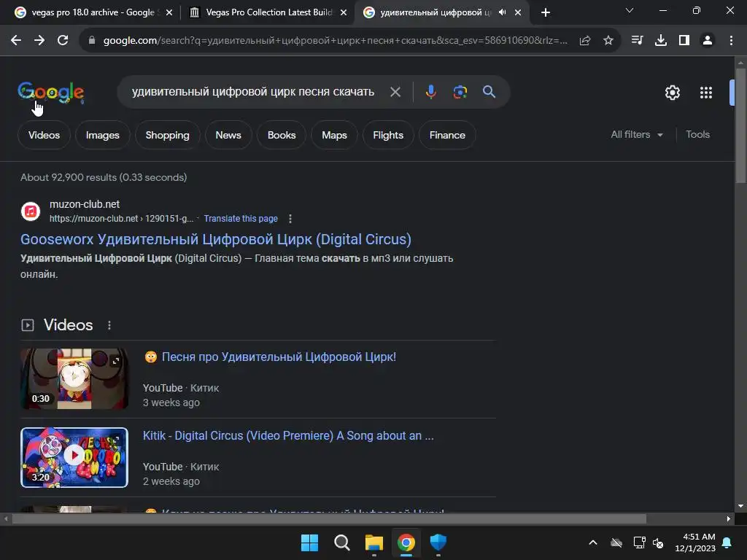This screenshot has height=560, width=747.
Task: Go to the Google homepage via logo
Action: [x=51, y=92]
